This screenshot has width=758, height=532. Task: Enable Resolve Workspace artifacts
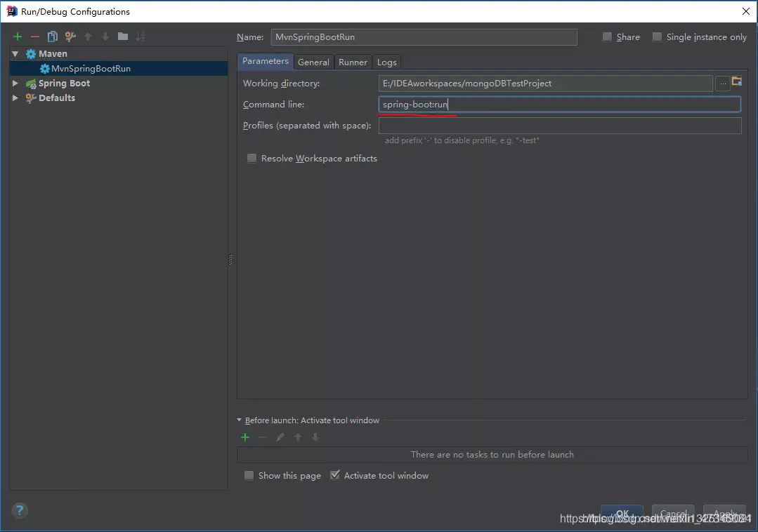tap(252, 159)
